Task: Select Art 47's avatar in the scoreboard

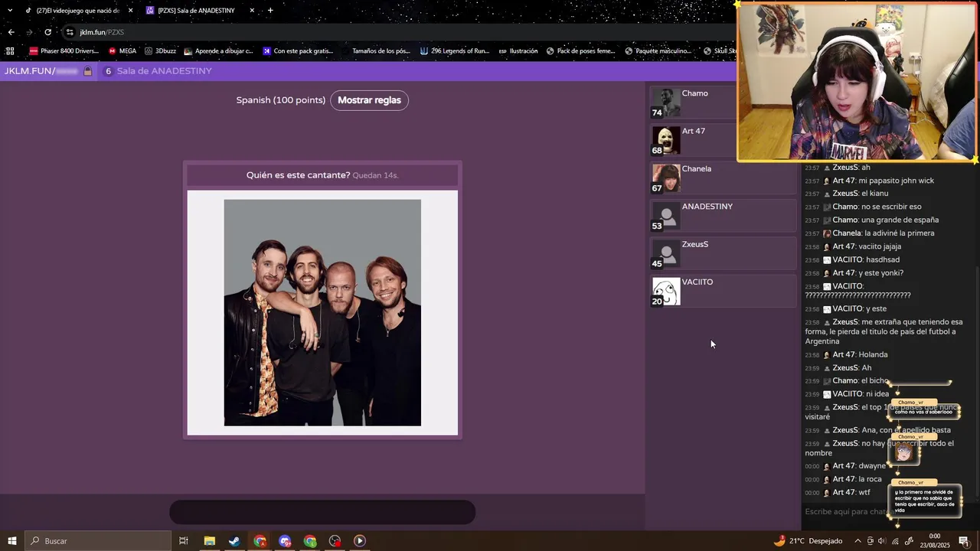Action: point(666,140)
